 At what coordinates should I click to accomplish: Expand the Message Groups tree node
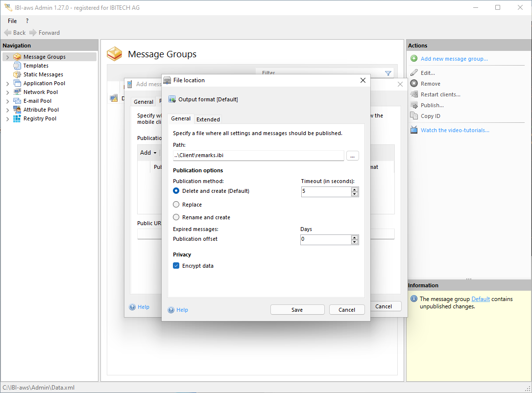tap(7, 57)
